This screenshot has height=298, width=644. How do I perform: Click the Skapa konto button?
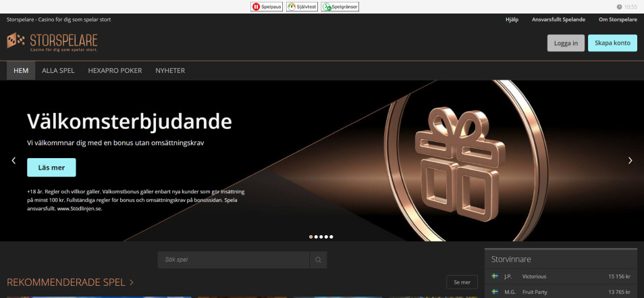tap(612, 43)
